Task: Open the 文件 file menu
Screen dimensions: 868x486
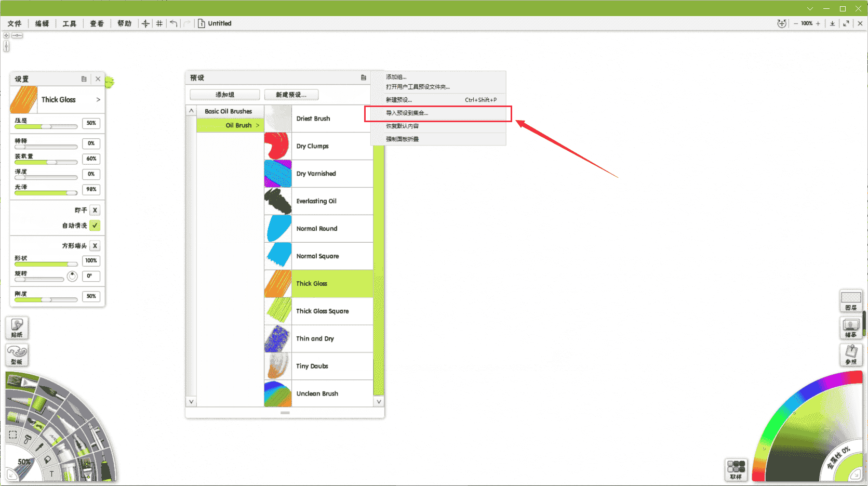Action: 15,23
